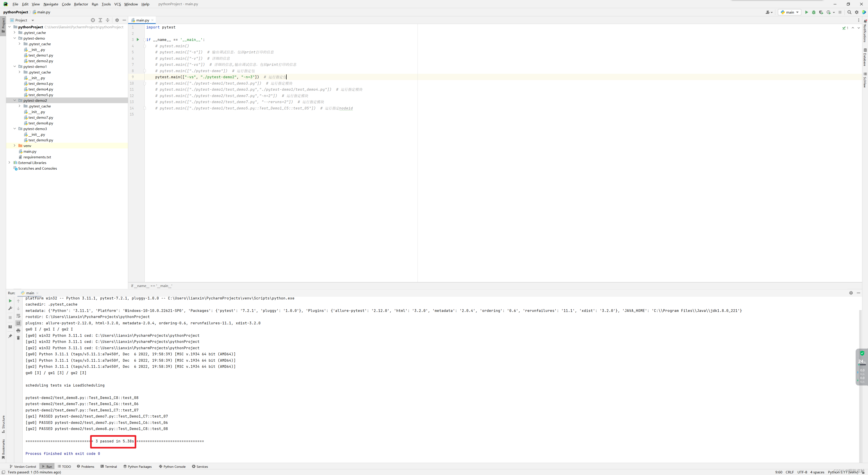Open Project panel options gear

[117, 20]
